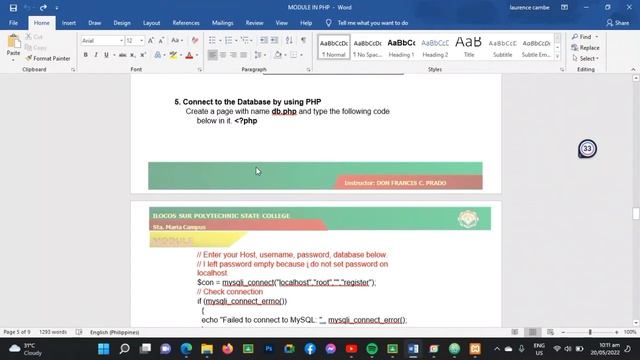Set paragraph to Align Left
Screen dimensions: 640x360
click(x=213, y=55)
